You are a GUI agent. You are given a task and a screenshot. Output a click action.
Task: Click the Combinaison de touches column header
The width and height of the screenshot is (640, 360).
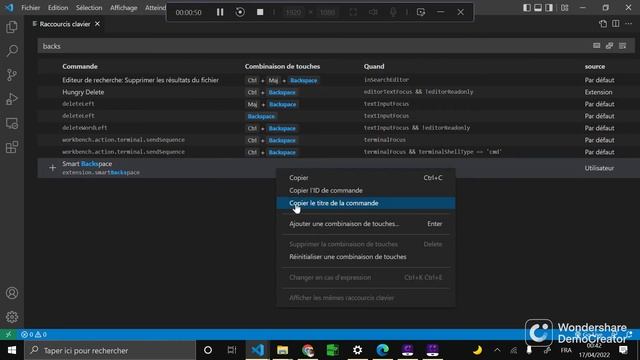[282, 67]
